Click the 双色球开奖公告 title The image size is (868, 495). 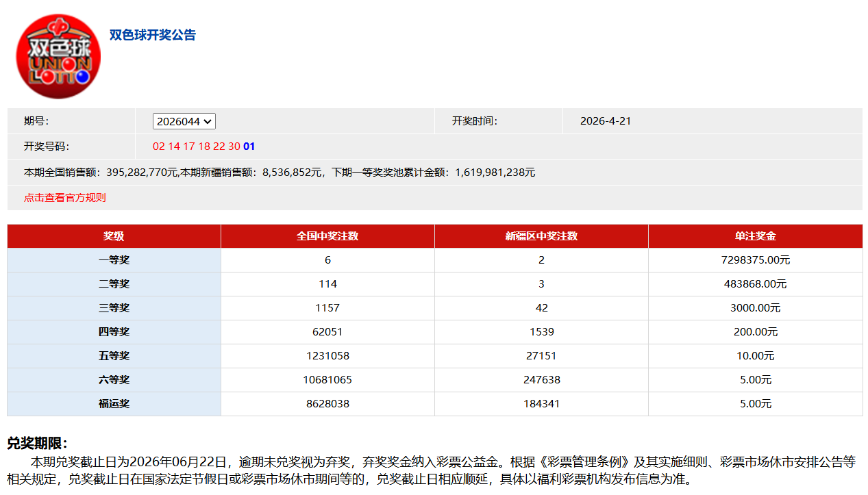click(153, 35)
